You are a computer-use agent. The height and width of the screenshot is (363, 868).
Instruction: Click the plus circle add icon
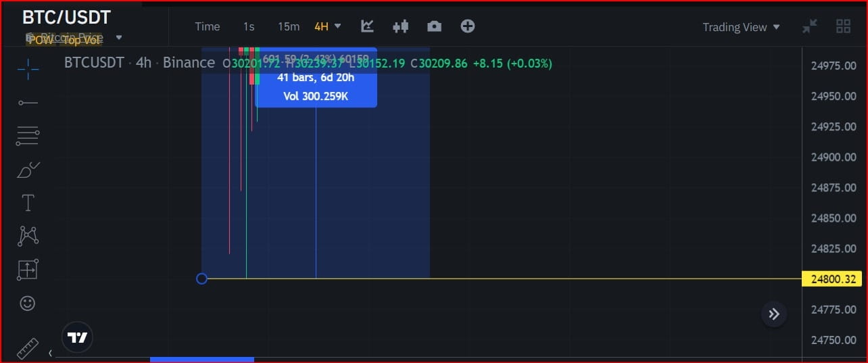tap(468, 26)
